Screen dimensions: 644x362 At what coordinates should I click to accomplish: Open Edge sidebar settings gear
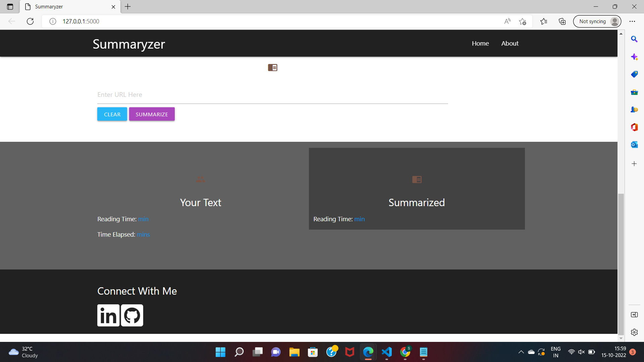click(634, 332)
